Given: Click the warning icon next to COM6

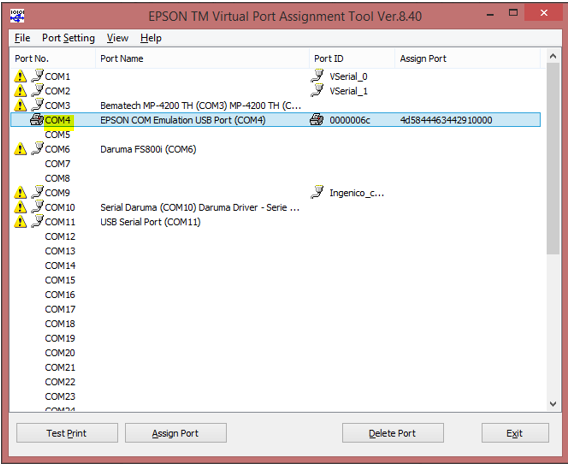Looking at the screenshot, I should 20,149.
